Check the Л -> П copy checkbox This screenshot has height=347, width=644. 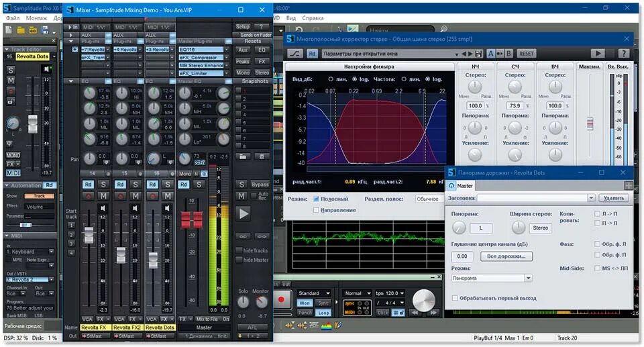[x=597, y=214]
